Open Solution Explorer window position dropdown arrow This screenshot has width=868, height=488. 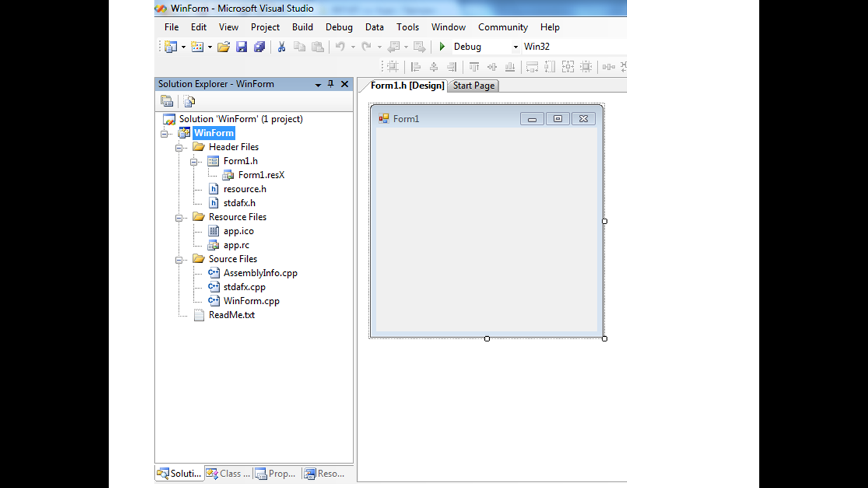(x=318, y=85)
